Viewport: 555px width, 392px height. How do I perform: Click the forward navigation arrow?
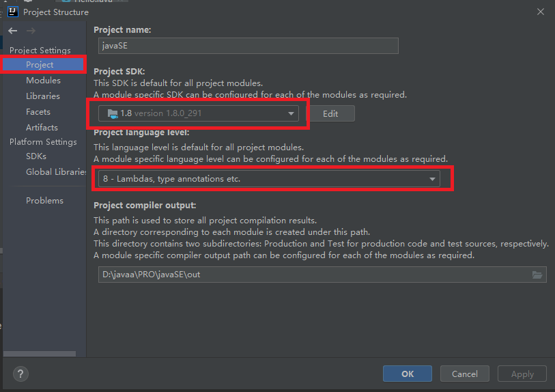29,31
